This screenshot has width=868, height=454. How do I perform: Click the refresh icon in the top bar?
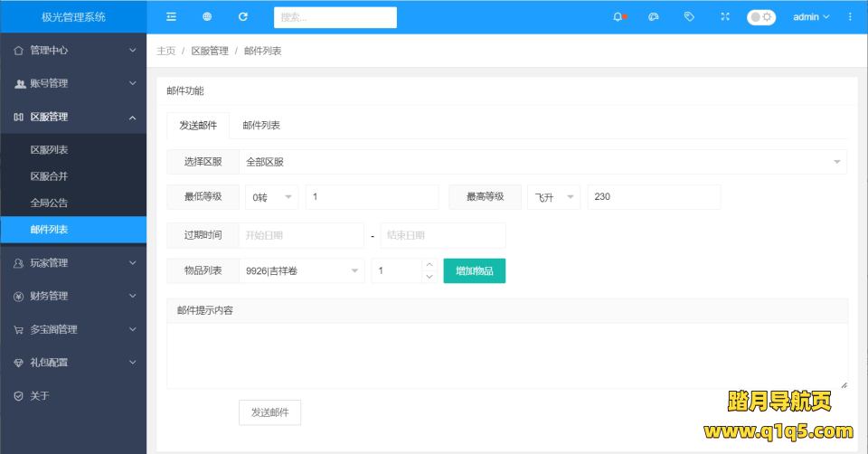tap(242, 16)
